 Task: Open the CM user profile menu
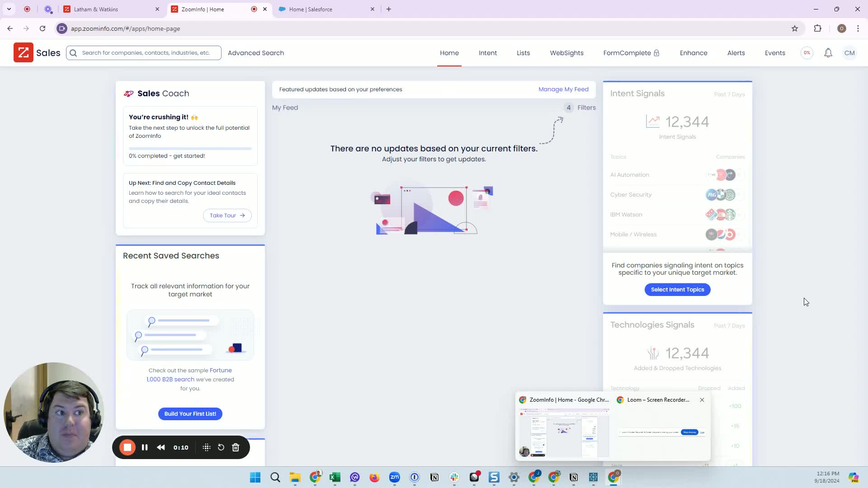coord(849,53)
